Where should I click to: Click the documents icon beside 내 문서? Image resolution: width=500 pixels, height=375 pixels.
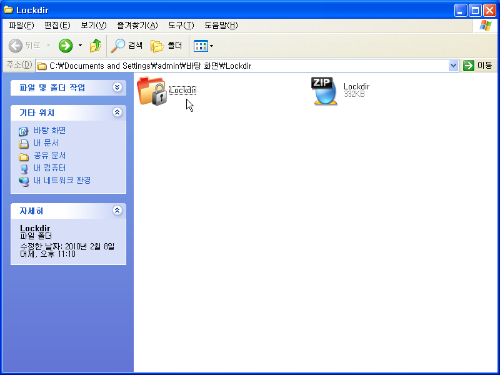point(24,144)
